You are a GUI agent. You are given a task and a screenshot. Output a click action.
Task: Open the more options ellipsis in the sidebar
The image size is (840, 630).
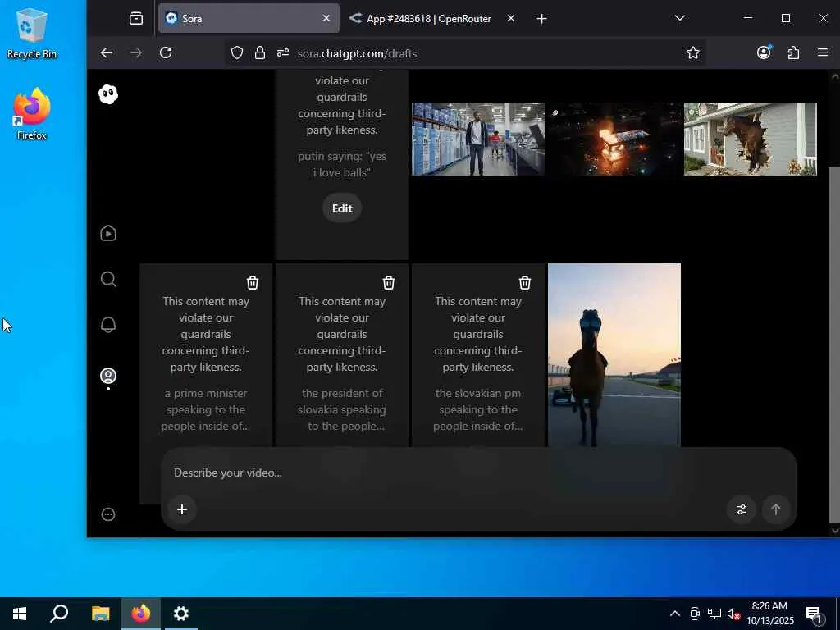coord(108,514)
